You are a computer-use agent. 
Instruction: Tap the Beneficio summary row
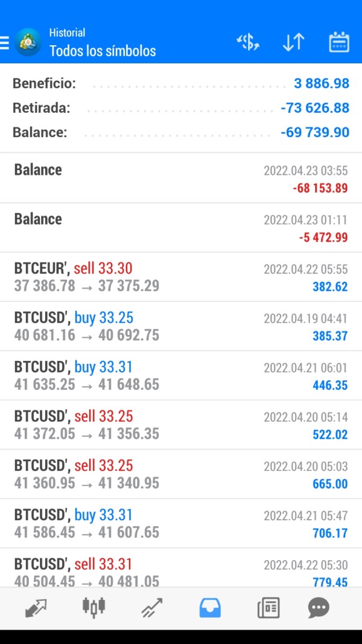[181, 83]
